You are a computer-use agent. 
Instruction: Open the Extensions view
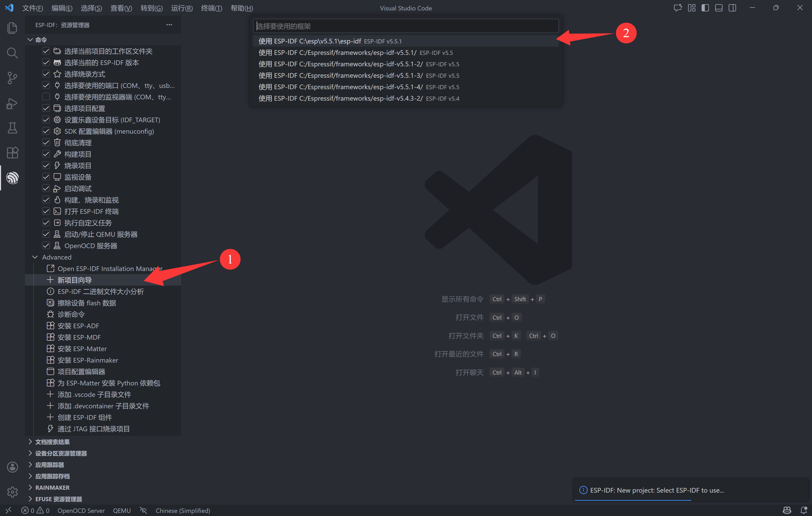[x=12, y=153]
